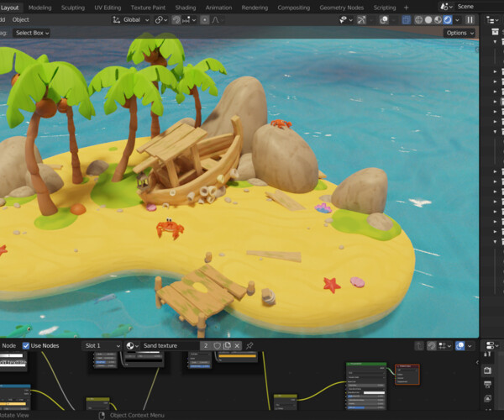The height and width of the screenshot is (420, 504).
Task: Open the viewport Options dropdown
Action: click(x=459, y=33)
